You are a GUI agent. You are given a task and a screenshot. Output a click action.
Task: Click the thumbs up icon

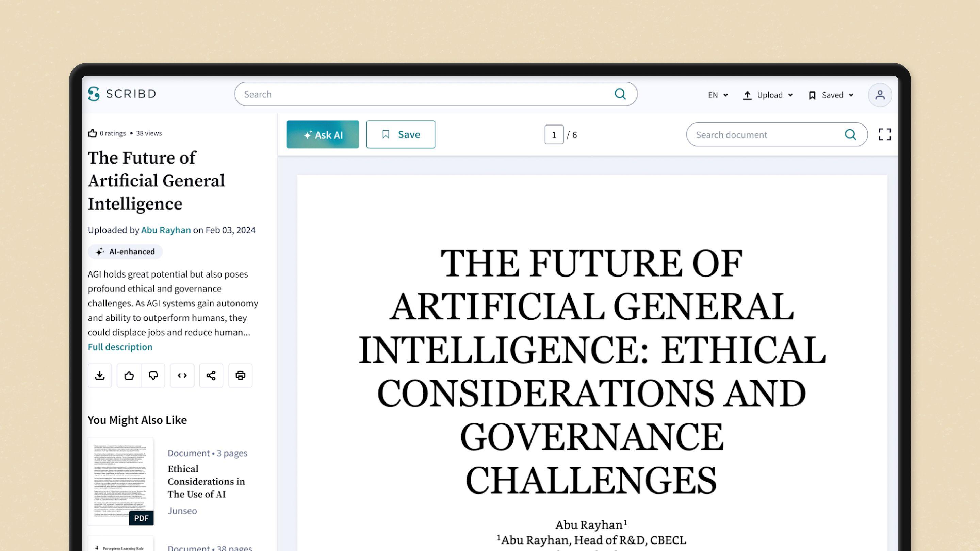129,375
